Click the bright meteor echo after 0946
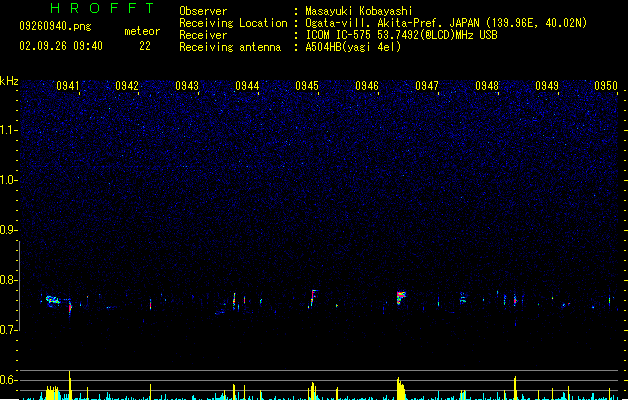 coord(401,298)
